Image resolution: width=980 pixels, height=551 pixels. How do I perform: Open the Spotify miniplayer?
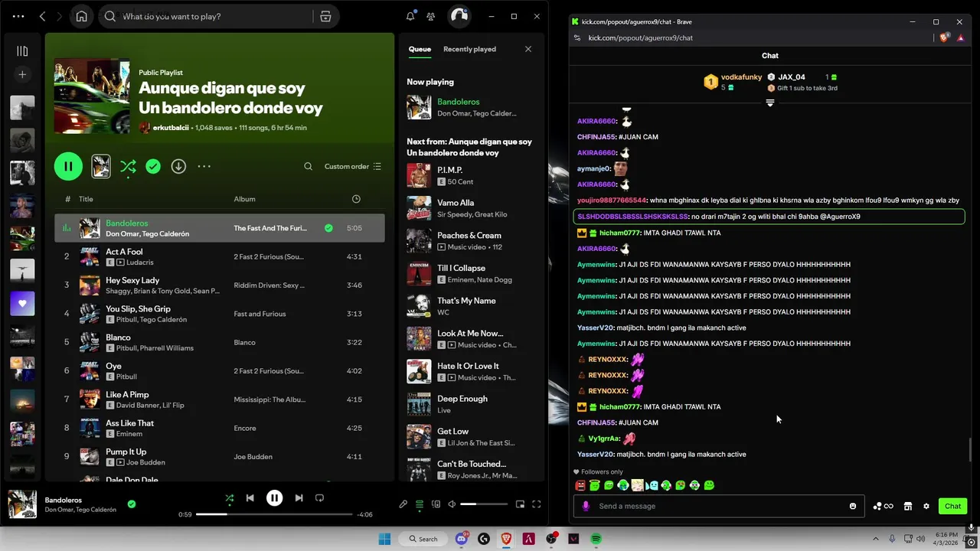coord(520,504)
